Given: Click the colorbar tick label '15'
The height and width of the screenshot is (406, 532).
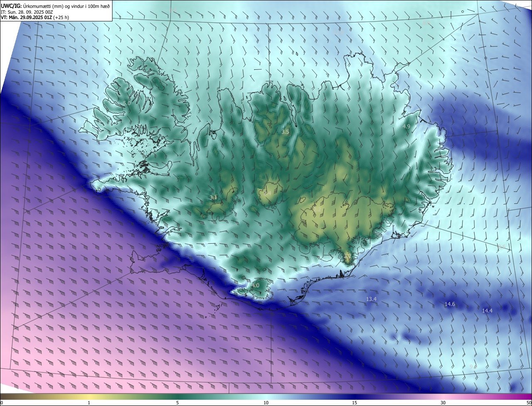Looking at the screenshot, I should point(355,403).
